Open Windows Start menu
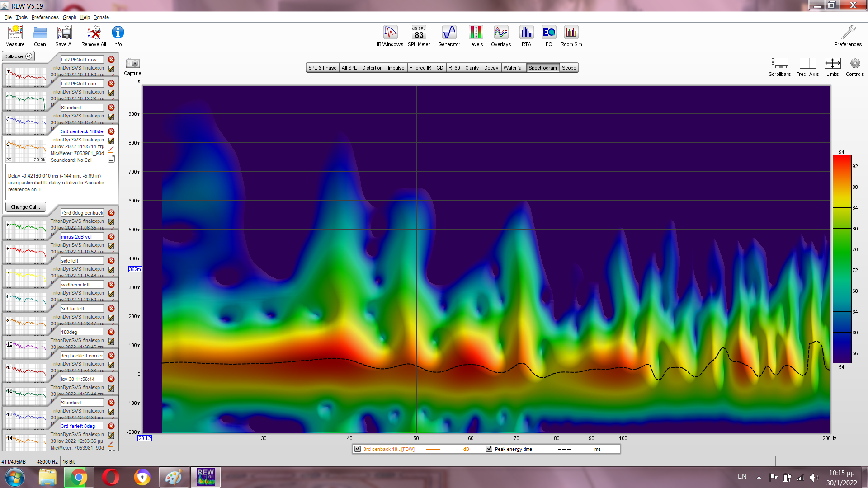 click(14, 477)
